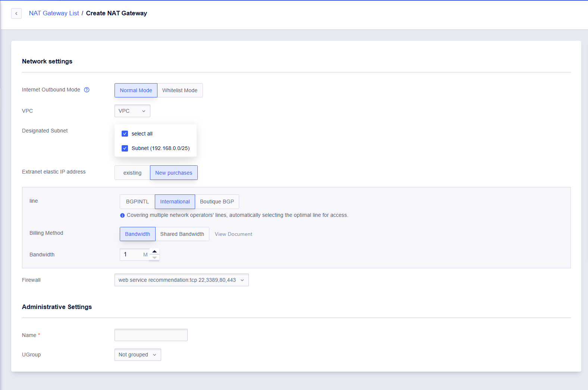Image resolution: width=588 pixels, height=390 pixels.
Task: Click the Designated Subnet label
Action: [45, 131]
